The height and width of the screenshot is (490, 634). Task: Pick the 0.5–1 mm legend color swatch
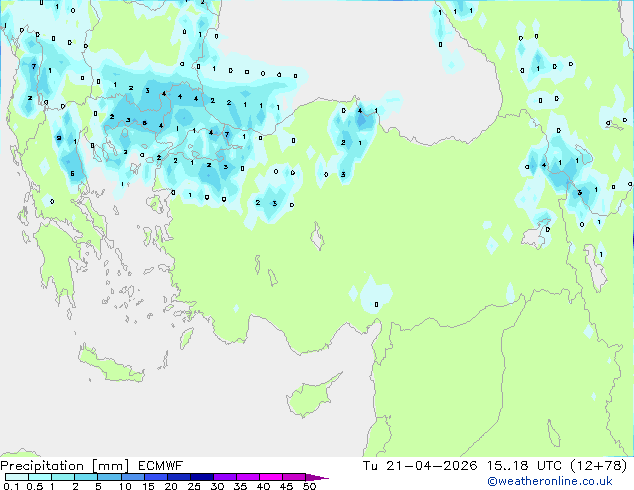pyautogui.click(x=40, y=477)
